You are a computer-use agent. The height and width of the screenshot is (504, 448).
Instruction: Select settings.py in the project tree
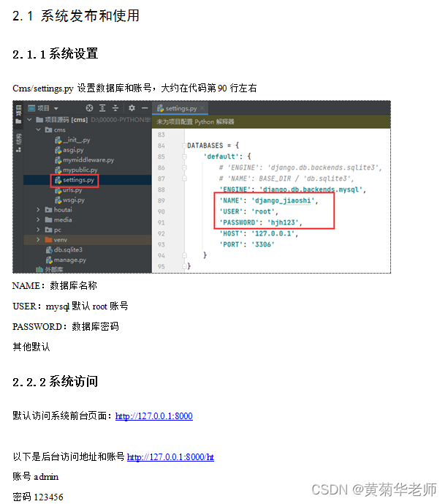(x=78, y=180)
